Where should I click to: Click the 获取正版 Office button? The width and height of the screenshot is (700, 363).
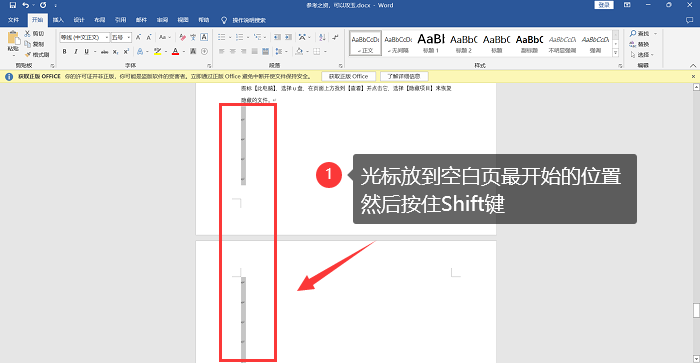click(x=348, y=76)
